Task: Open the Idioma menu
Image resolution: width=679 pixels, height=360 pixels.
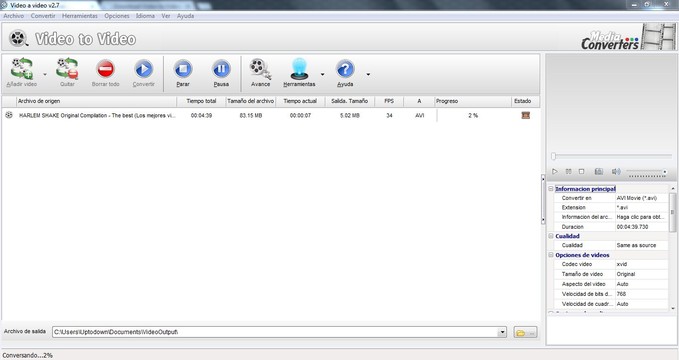Action: [145, 16]
